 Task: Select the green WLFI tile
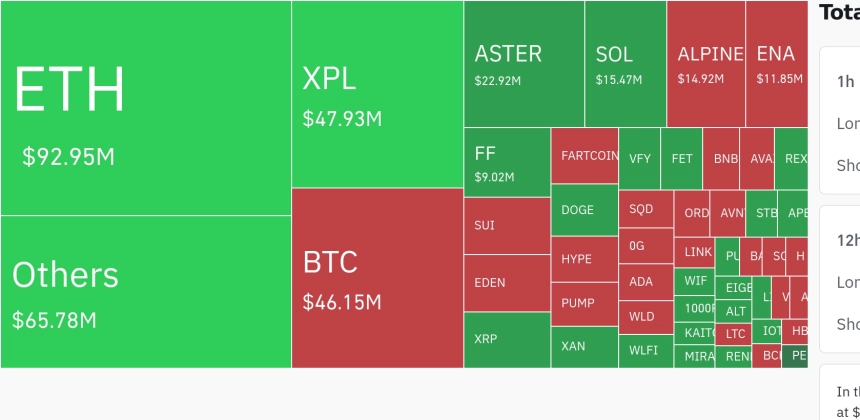click(x=646, y=351)
